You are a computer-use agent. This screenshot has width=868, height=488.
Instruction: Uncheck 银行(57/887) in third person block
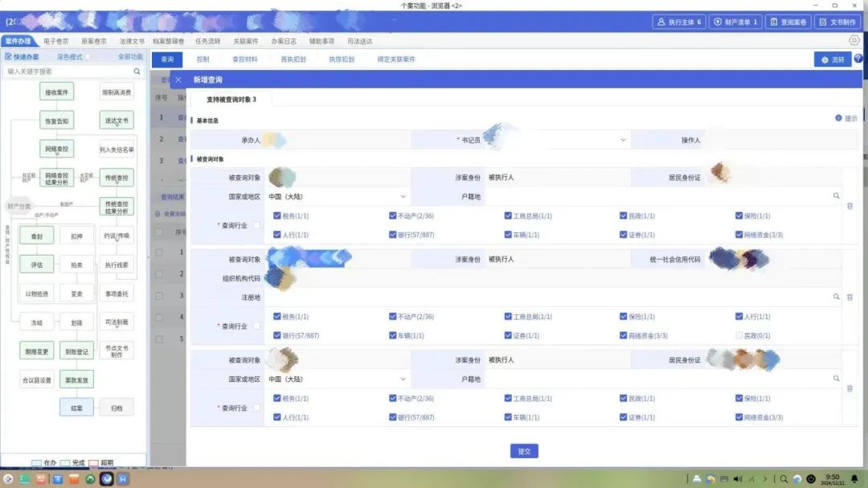[392, 417]
